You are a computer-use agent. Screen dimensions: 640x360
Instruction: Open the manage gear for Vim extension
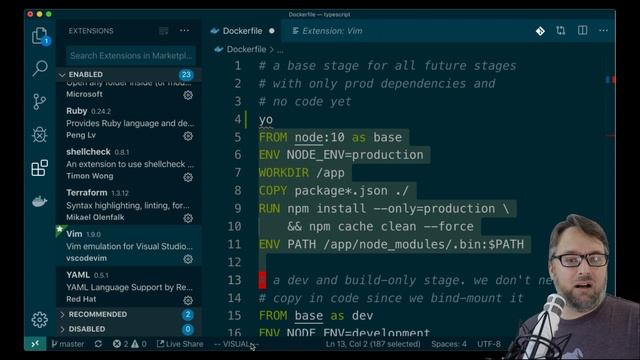[x=188, y=259]
